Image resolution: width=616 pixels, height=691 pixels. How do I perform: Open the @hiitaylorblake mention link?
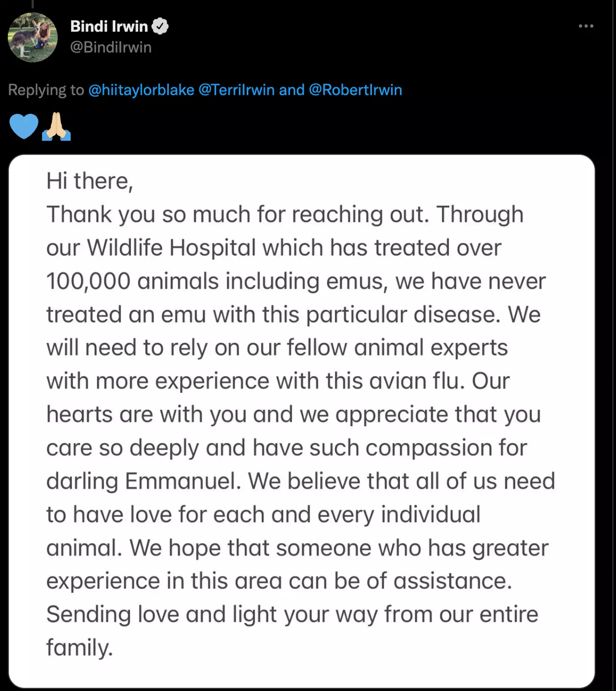coord(142,90)
